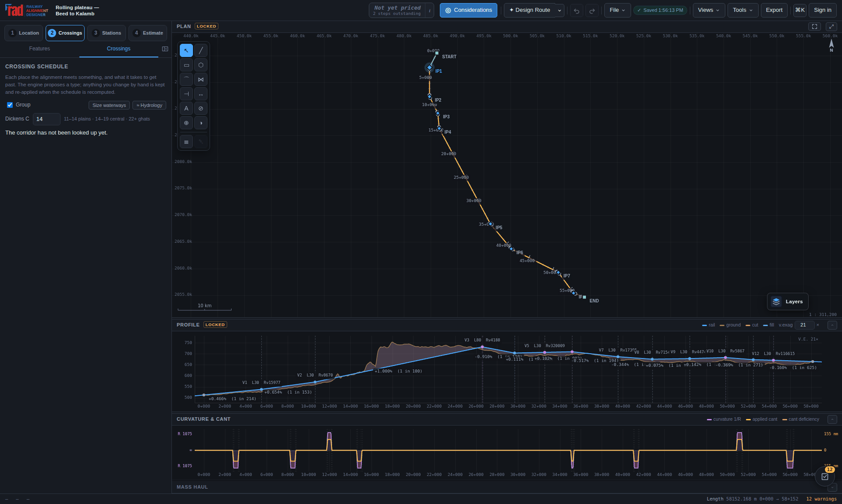Select the text annotation 'A' tool
This screenshot has width=842, height=504.
click(186, 108)
